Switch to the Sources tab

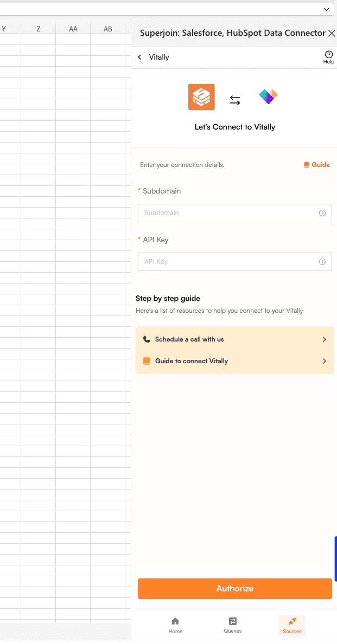pyautogui.click(x=292, y=626)
